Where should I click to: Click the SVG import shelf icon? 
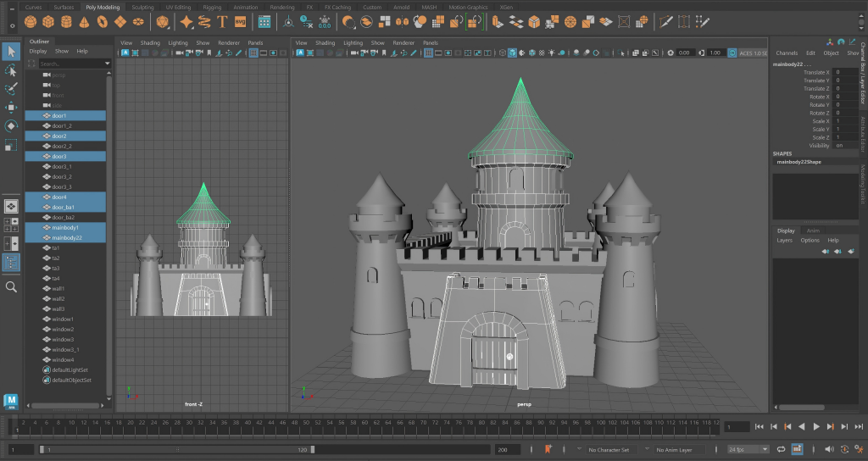click(241, 21)
